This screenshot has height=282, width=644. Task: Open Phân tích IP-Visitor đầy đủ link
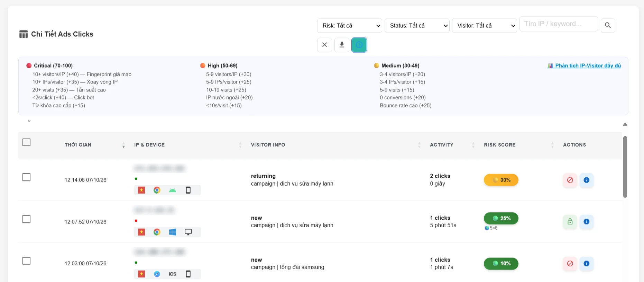click(584, 65)
